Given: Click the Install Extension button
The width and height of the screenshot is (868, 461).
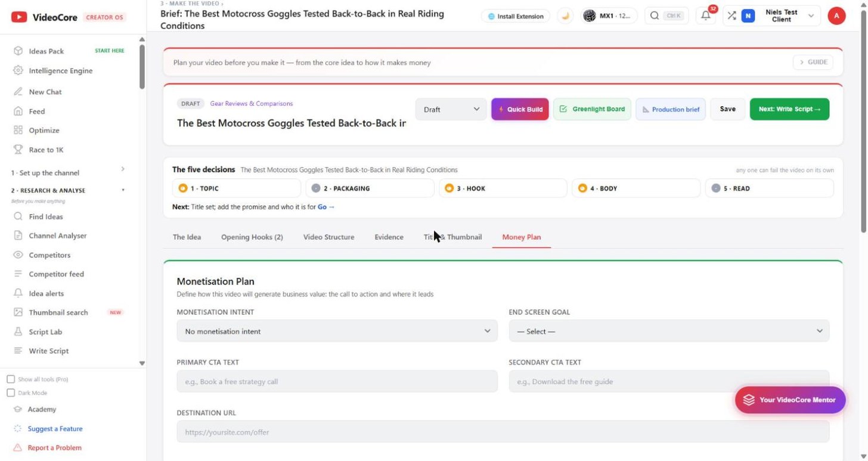Looking at the screenshot, I should coord(516,16).
